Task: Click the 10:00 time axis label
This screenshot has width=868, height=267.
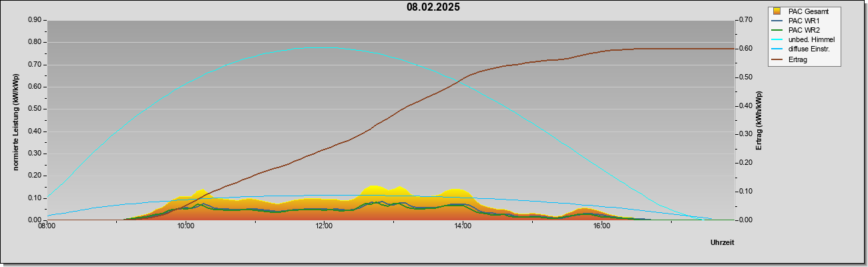Action: pos(186,226)
